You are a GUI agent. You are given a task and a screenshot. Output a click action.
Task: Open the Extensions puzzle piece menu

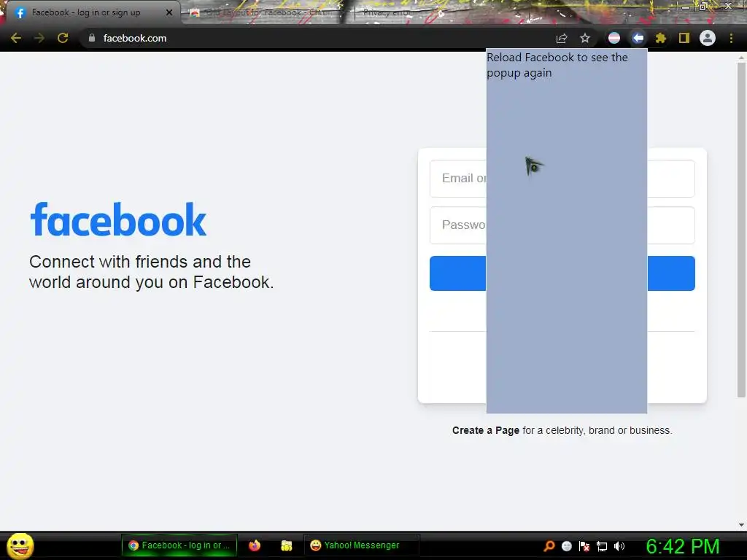(x=661, y=38)
